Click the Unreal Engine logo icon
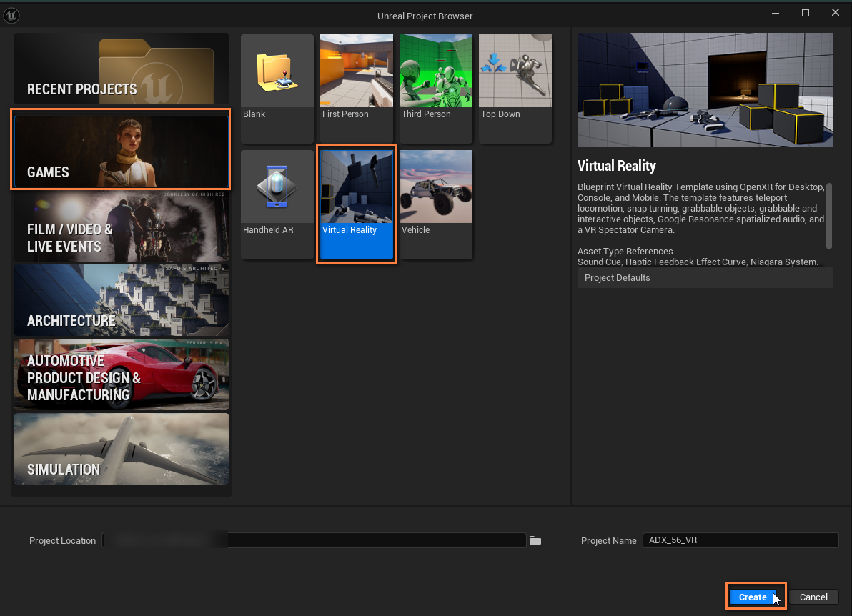Image resolution: width=852 pixels, height=616 pixels. tap(11, 16)
